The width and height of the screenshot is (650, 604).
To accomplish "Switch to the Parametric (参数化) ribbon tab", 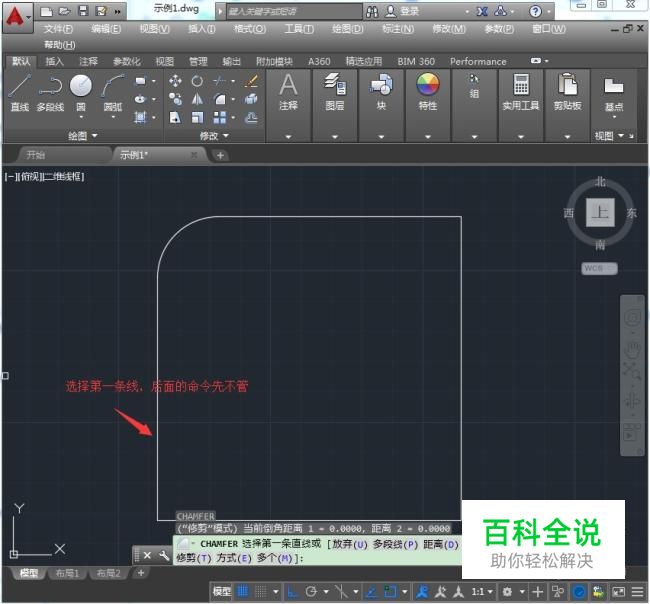I will pos(126,61).
